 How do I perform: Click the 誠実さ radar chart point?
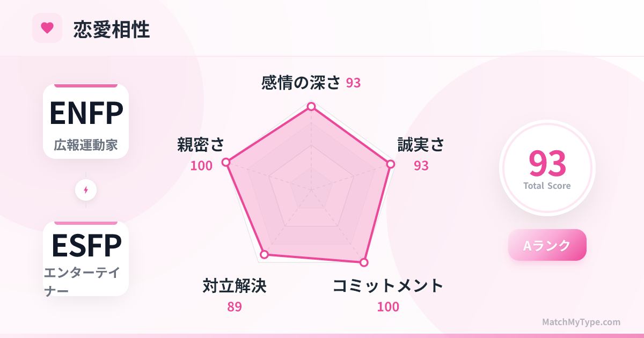pos(390,164)
